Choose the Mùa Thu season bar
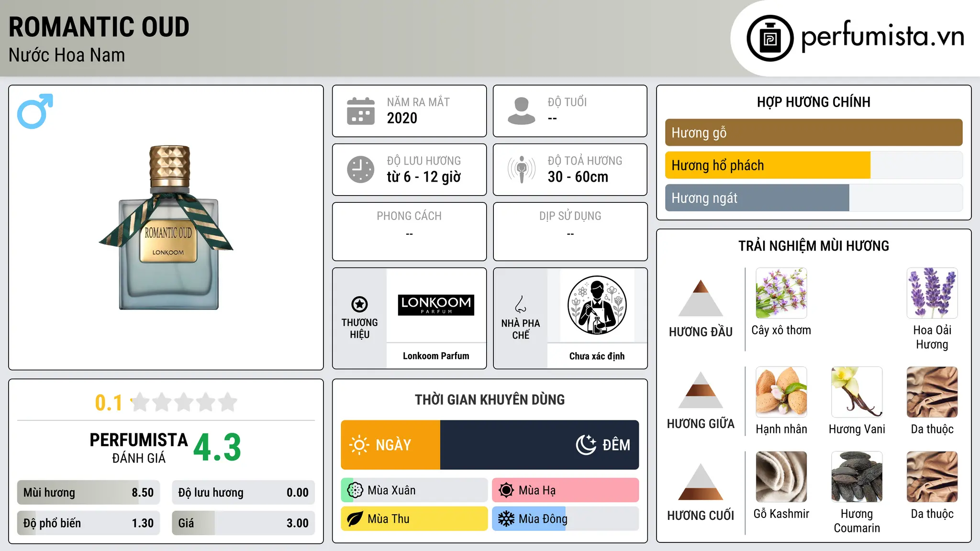This screenshot has height=551, width=980. pos(414,519)
